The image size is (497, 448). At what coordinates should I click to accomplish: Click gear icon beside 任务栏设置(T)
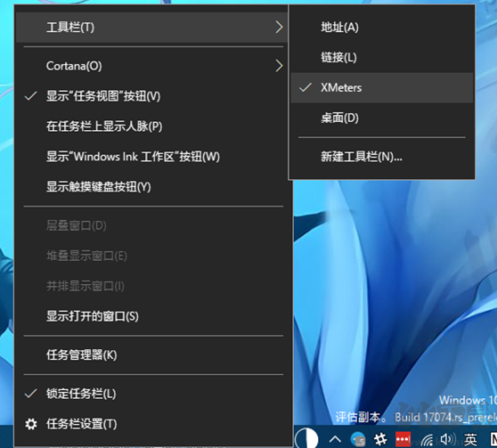click(x=31, y=424)
